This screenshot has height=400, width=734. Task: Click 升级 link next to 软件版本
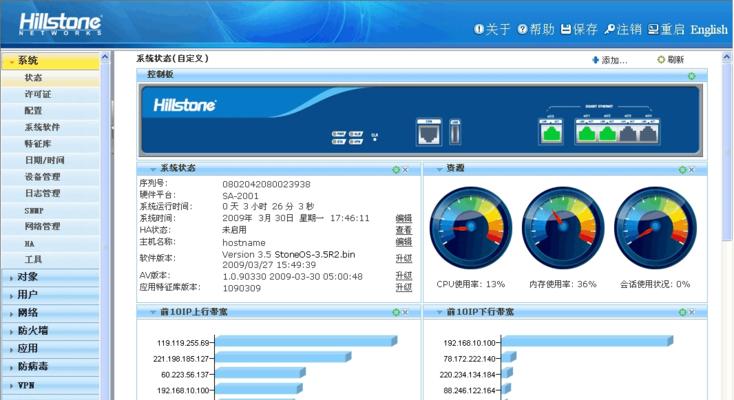click(x=404, y=258)
